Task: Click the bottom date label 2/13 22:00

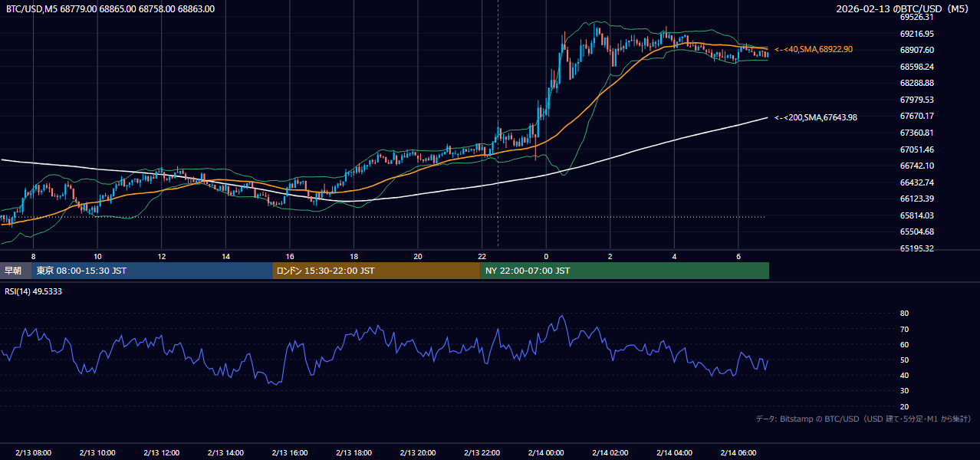Action: coord(482,452)
